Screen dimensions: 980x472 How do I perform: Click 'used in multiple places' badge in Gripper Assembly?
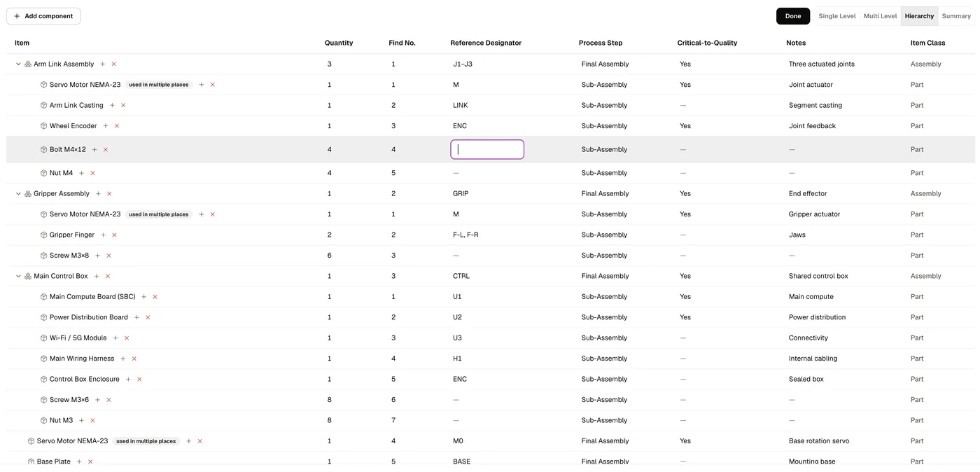click(x=159, y=214)
